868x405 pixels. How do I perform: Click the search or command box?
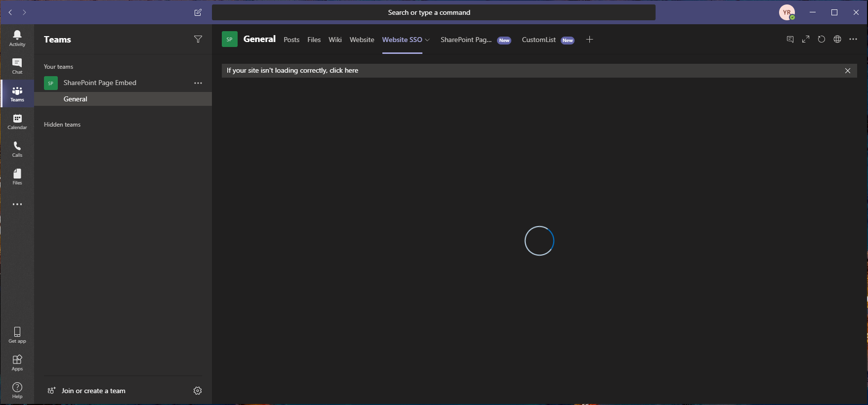click(434, 12)
